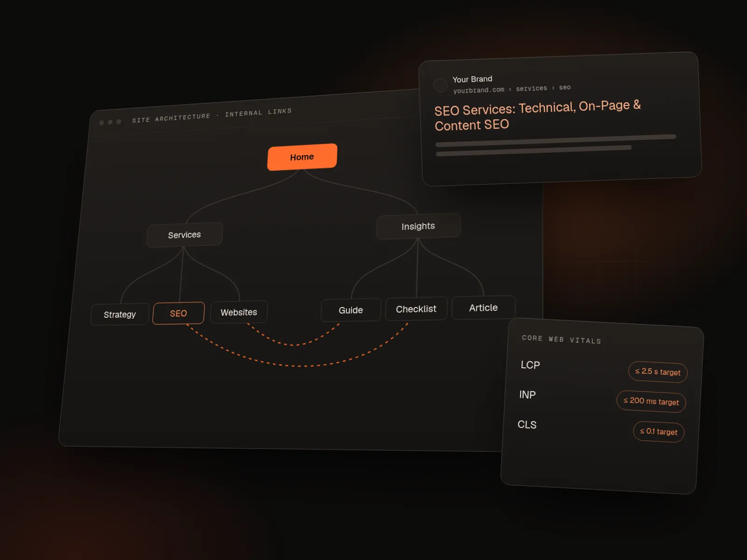Select the highlighted SEO node
Image resolution: width=747 pixels, height=560 pixels.
(178, 313)
